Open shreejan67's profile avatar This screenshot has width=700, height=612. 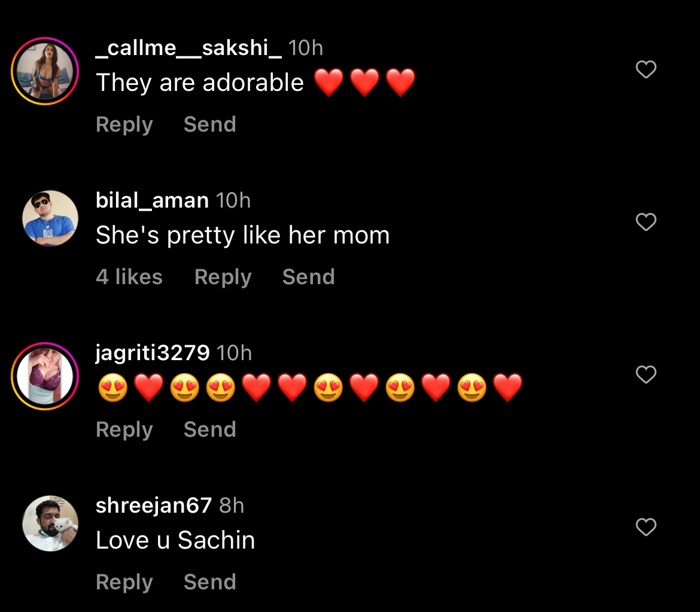tap(50, 523)
